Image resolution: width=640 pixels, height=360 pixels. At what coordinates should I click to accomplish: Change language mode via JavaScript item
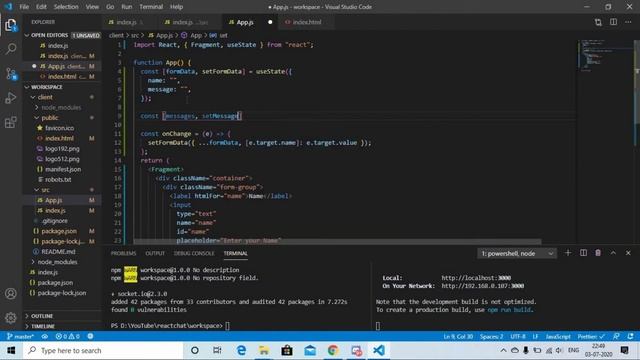558,336
